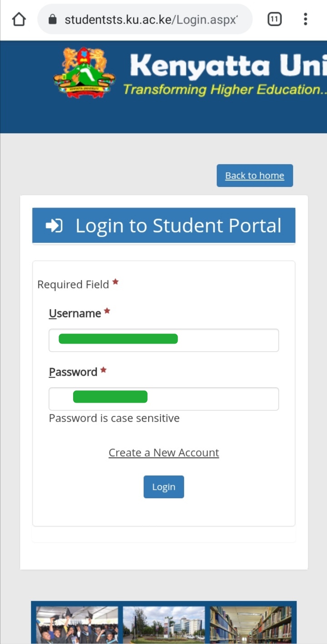Focus the Username input field
The height and width of the screenshot is (644, 327).
click(163, 340)
